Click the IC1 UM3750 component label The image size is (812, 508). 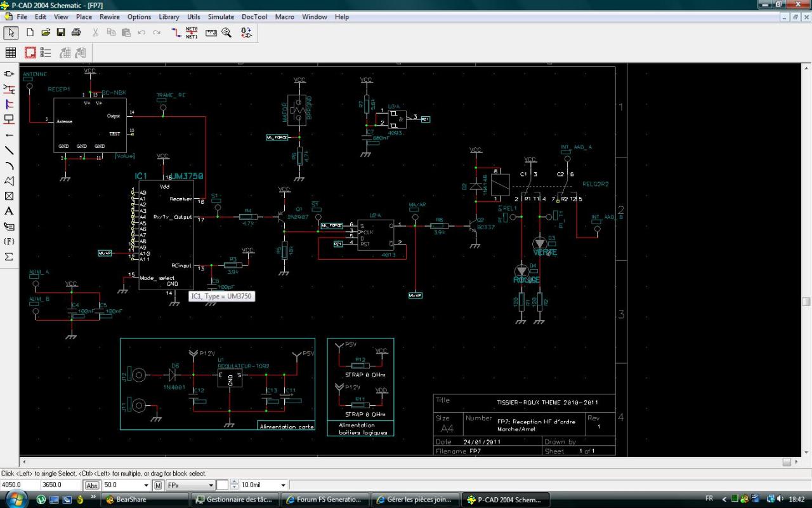coord(169,176)
